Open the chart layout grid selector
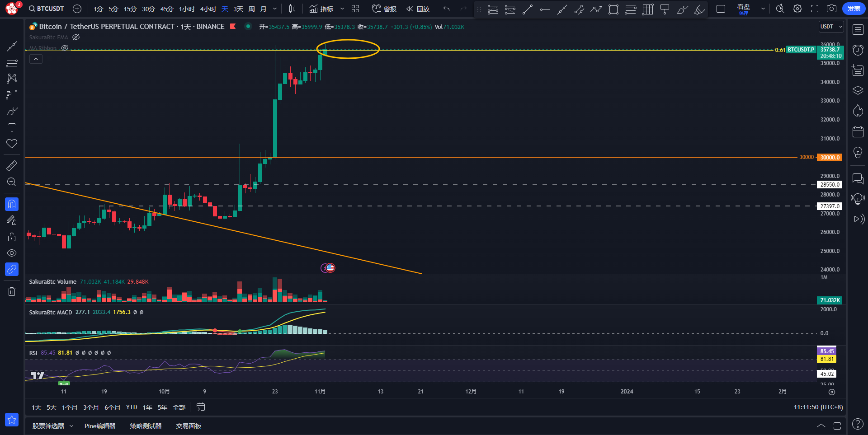The width and height of the screenshot is (868, 435). click(x=355, y=9)
